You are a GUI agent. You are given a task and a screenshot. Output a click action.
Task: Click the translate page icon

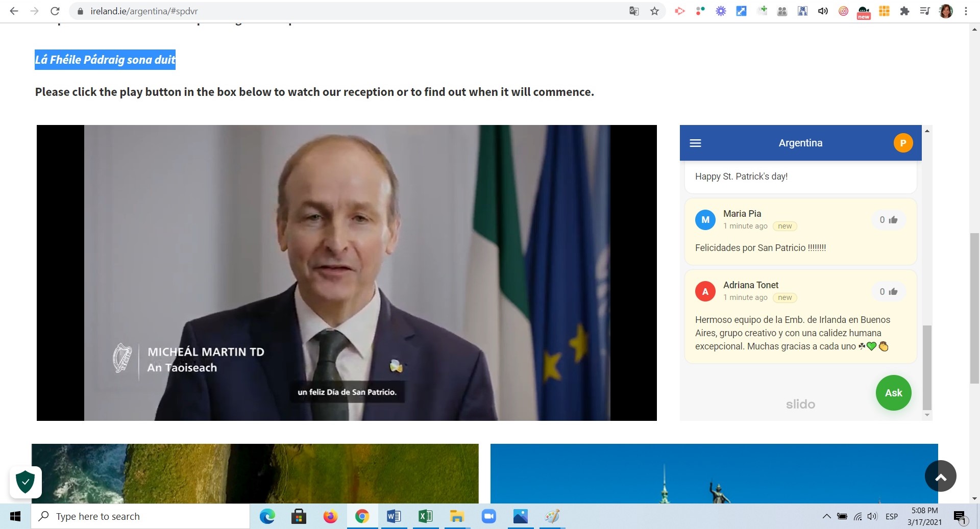[634, 11]
